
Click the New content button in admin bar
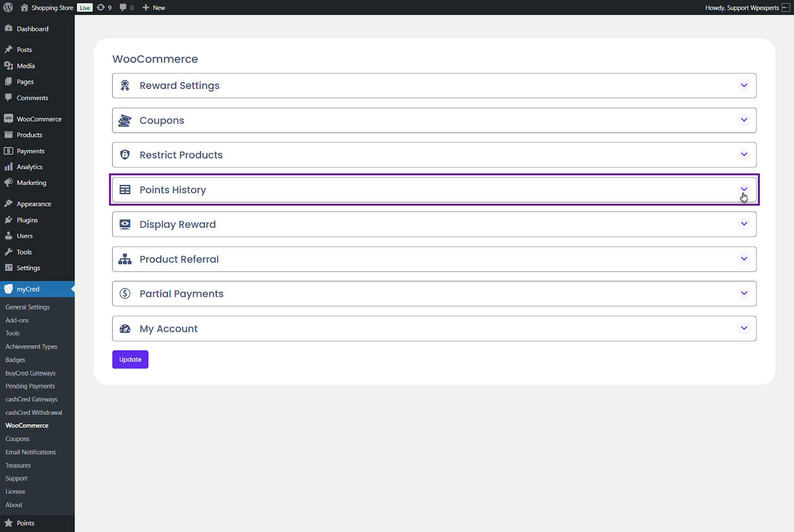tap(154, 7)
